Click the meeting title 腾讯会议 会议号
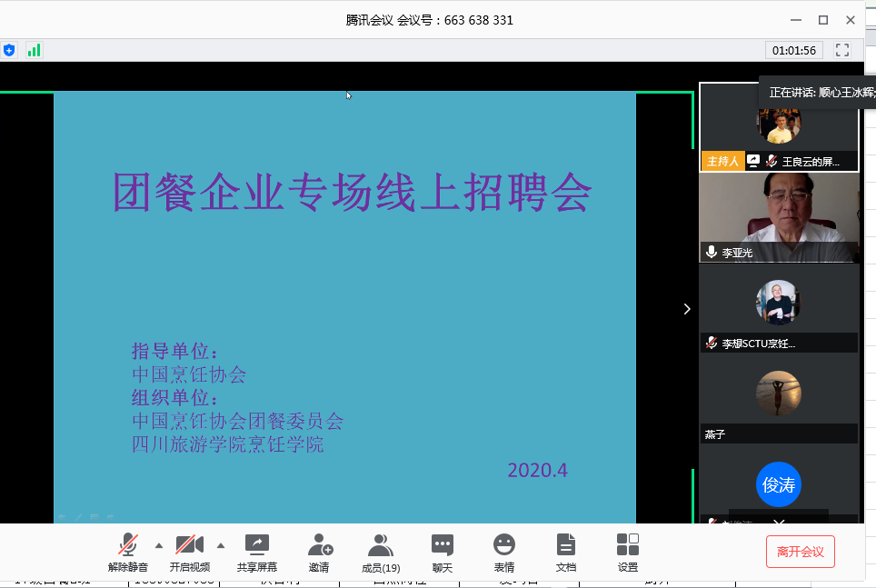 click(429, 20)
